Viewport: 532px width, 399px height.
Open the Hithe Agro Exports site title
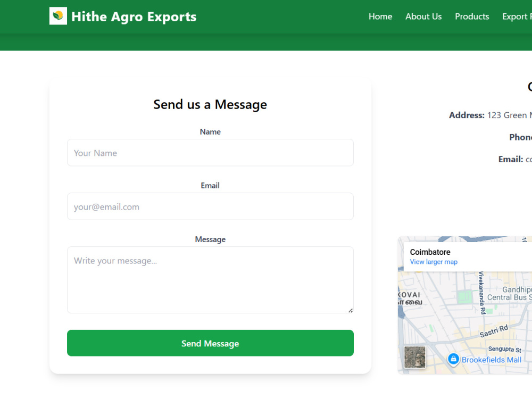click(x=134, y=16)
